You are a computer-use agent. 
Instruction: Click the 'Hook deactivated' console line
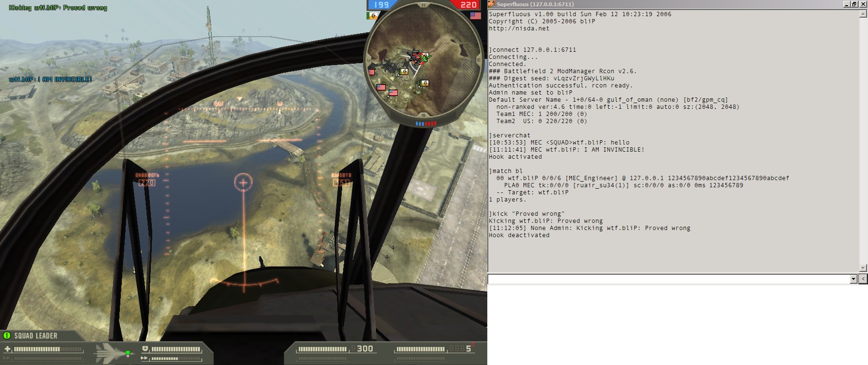tap(519, 235)
